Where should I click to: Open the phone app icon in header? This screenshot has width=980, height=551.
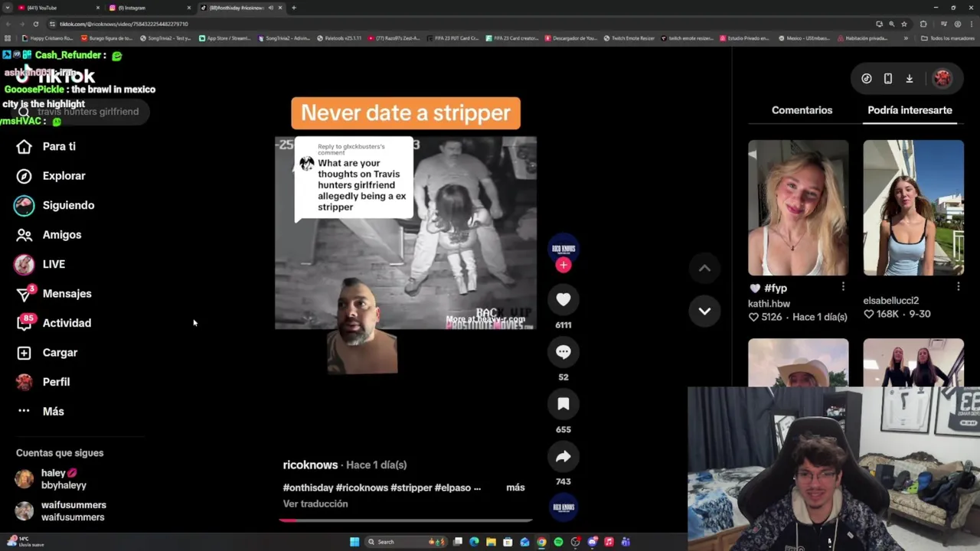tap(888, 79)
